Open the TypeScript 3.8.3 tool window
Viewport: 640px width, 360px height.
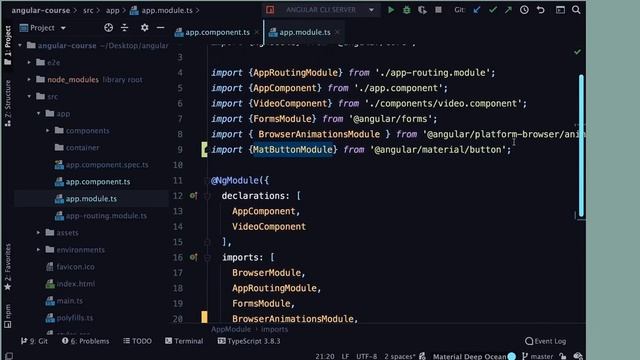249,341
